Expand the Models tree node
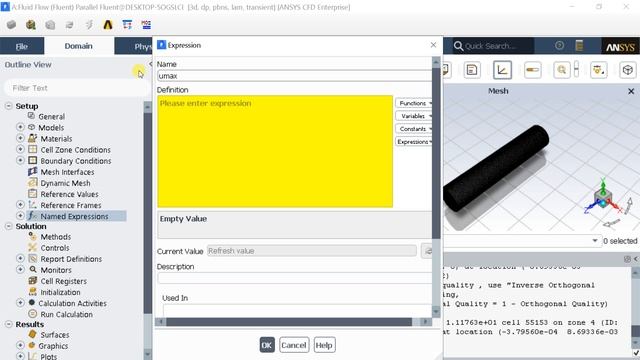Viewport: 640px width, 360px height. pos(20,127)
